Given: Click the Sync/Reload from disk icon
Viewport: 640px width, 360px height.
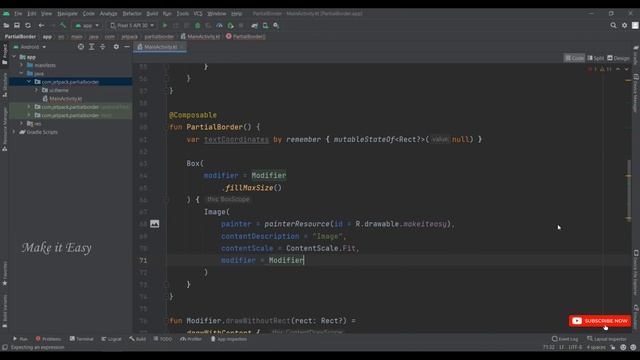Looking at the screenshot, I should click(28, 25).
